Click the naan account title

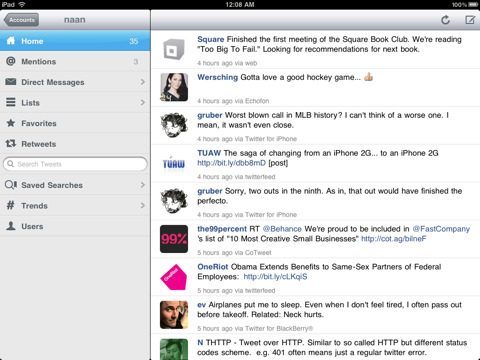coord(75,20)
